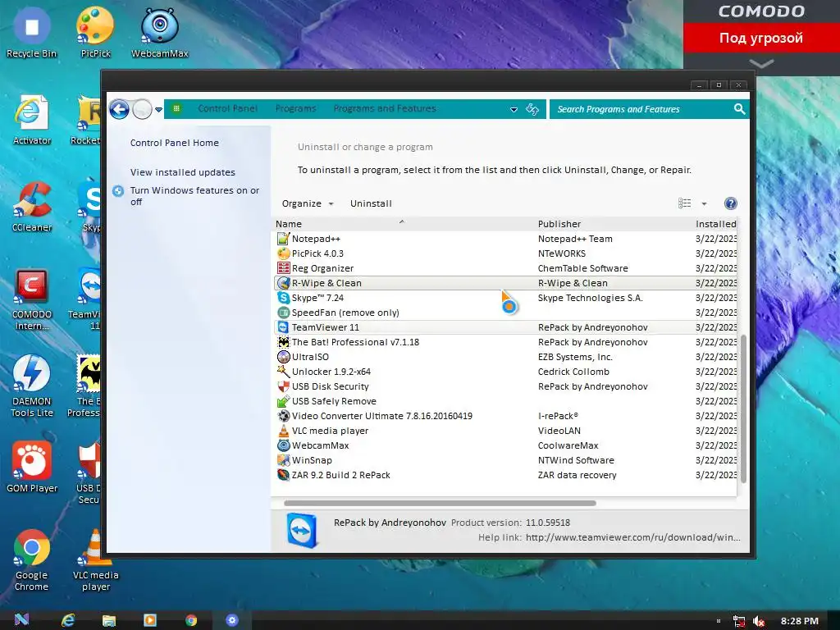The image size is (840, 630).
Task: Click the Video Converter Ultimate icon in list
Action: [x=283, y=416]
